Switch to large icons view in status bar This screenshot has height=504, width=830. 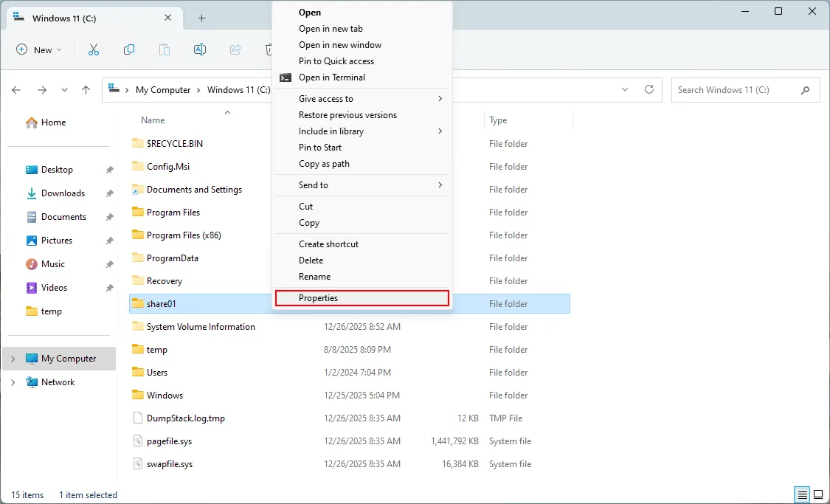818,495
